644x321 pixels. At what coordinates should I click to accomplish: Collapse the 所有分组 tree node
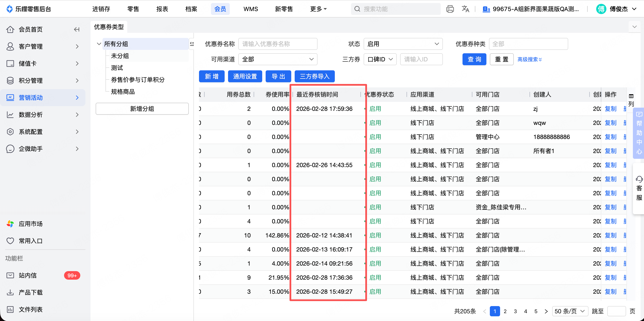99,44
